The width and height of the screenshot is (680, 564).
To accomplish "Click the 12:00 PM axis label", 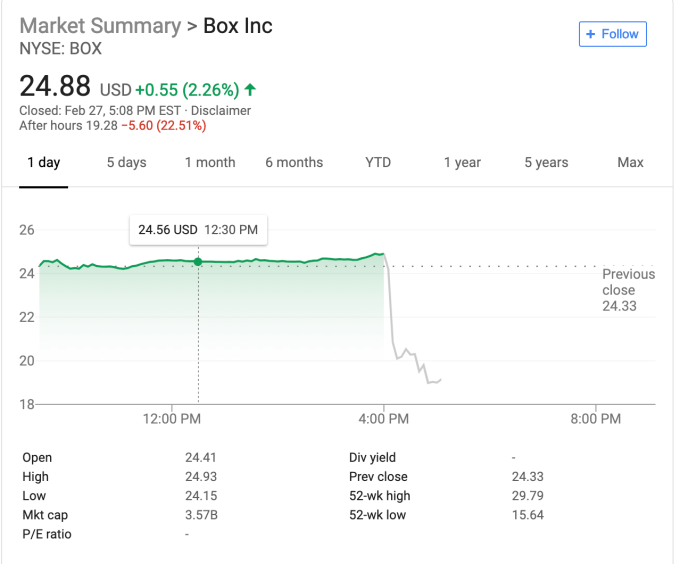I will click(172, 419).
